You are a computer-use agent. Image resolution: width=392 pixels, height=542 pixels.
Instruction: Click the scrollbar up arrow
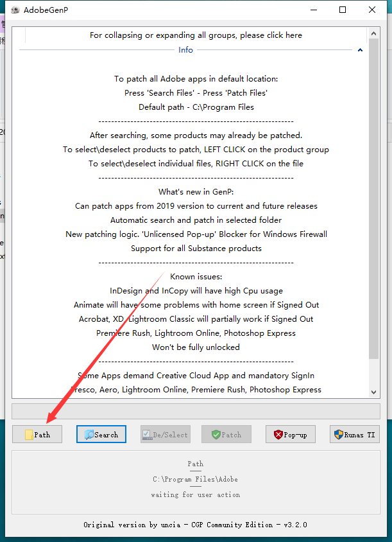373,33
